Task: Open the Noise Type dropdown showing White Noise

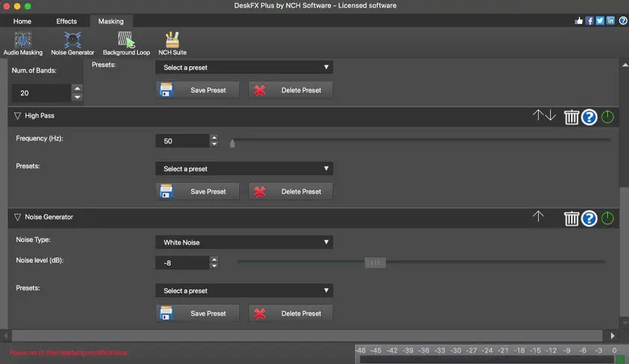Action: point(244,242)
